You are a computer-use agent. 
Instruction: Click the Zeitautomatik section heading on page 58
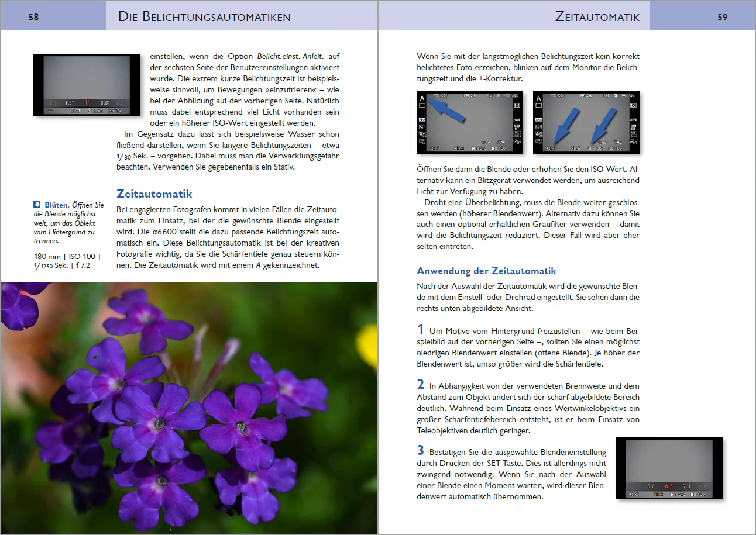pyautogui.click(x=154, y=194)
